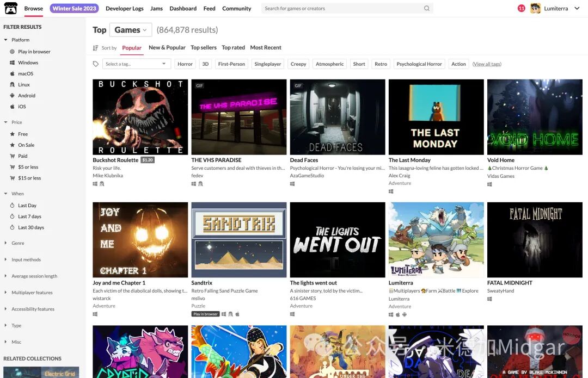Click Android icon under Lumiterra card
The image size is (588, 378).
[404, 315]
